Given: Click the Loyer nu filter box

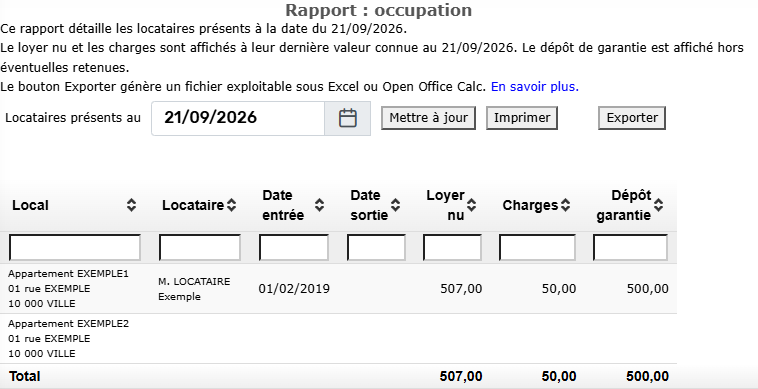Looking at the screenshot, I should click(452, 247).
